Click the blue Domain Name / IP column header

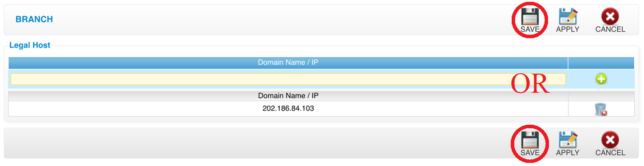point(288,63)
